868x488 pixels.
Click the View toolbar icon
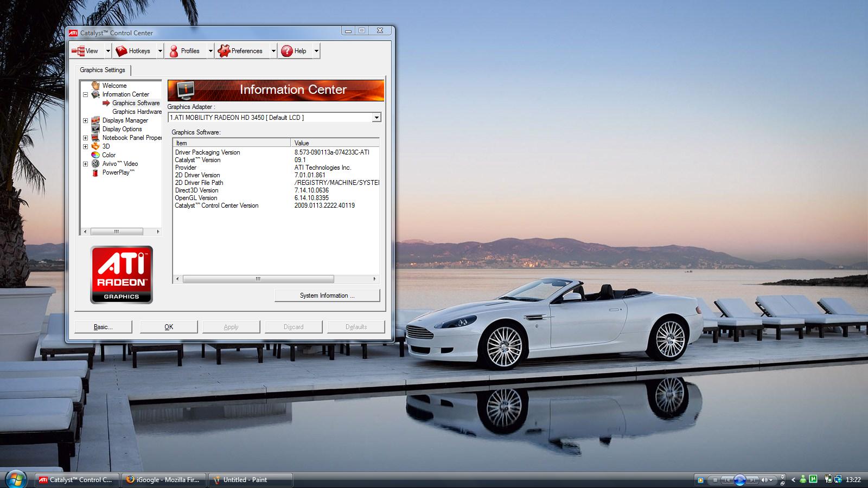[78, 51]
